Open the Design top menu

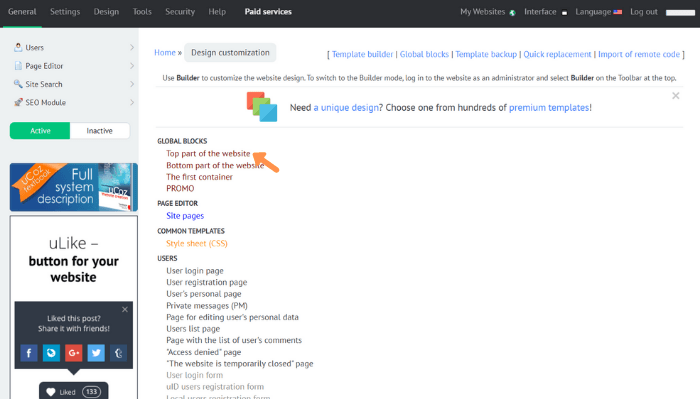tap(106, 12)
